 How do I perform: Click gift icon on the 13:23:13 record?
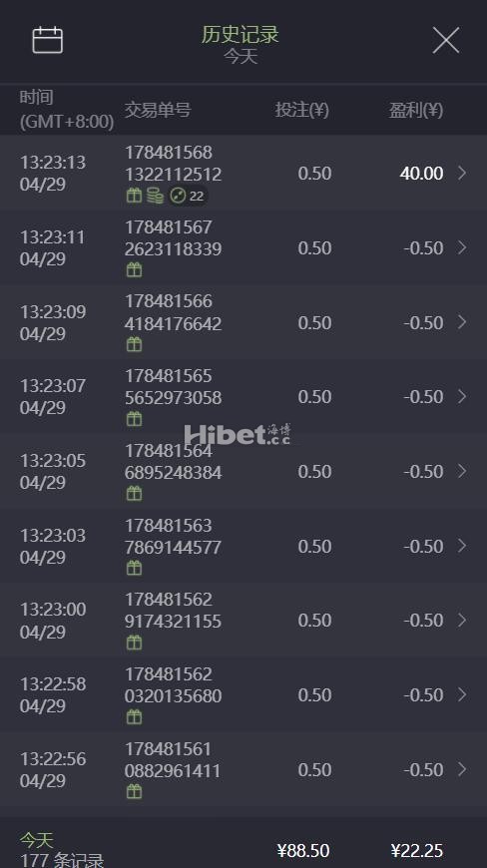pyautogui.click(x=134, y=196)
